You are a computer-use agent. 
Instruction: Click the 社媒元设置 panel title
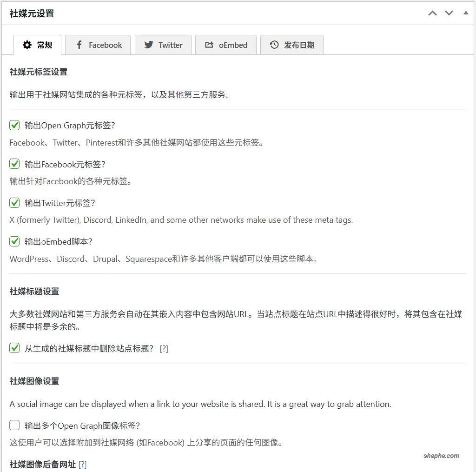31,13
